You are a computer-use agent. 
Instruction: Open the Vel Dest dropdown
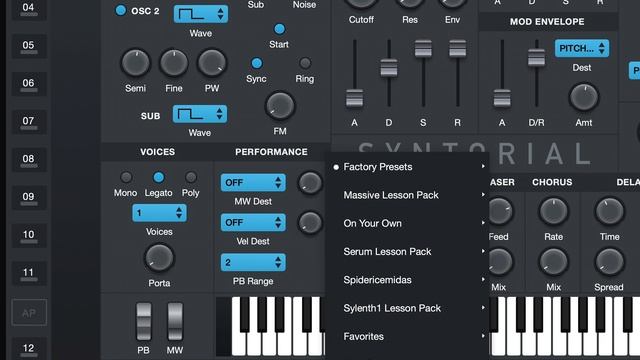point(253,222)
